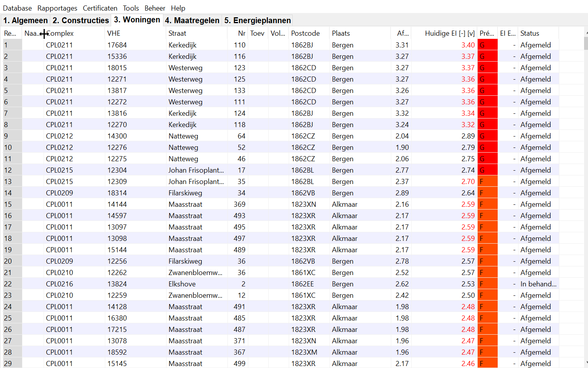Viewport: 588px width, 368px height.
Task: Select row number 22 header
Action: (x=12, y=284)
